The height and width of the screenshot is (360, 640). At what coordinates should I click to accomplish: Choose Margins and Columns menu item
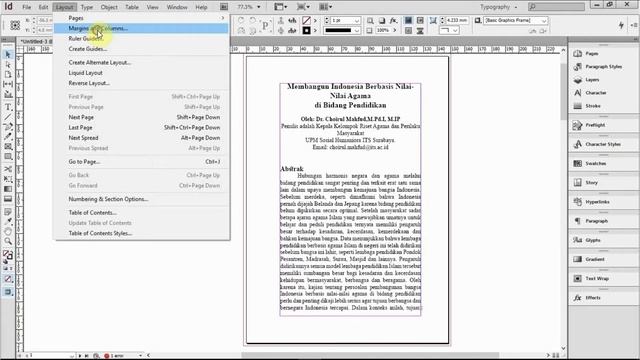[x=141, y=28]
